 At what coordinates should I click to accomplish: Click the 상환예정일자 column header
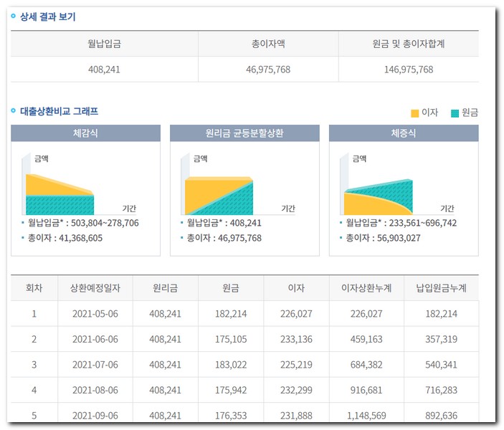(x=95, y=288)
